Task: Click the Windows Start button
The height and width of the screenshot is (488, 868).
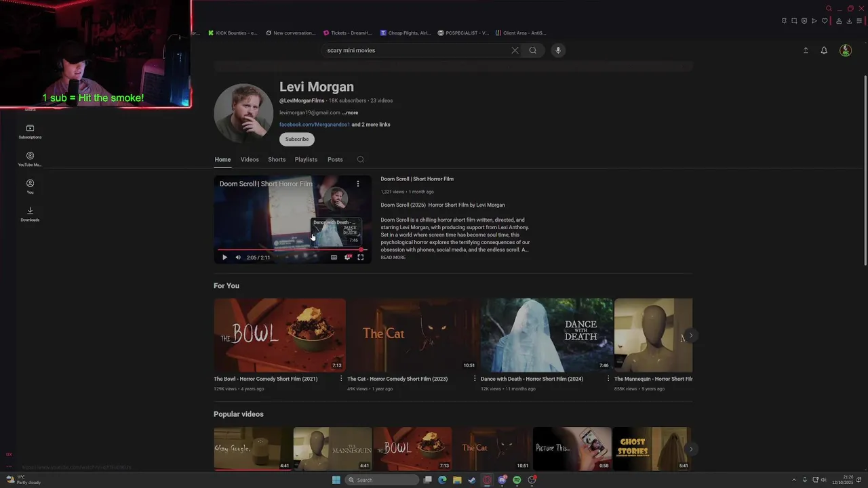Action: pyautogui.click(x=336, y=480)
